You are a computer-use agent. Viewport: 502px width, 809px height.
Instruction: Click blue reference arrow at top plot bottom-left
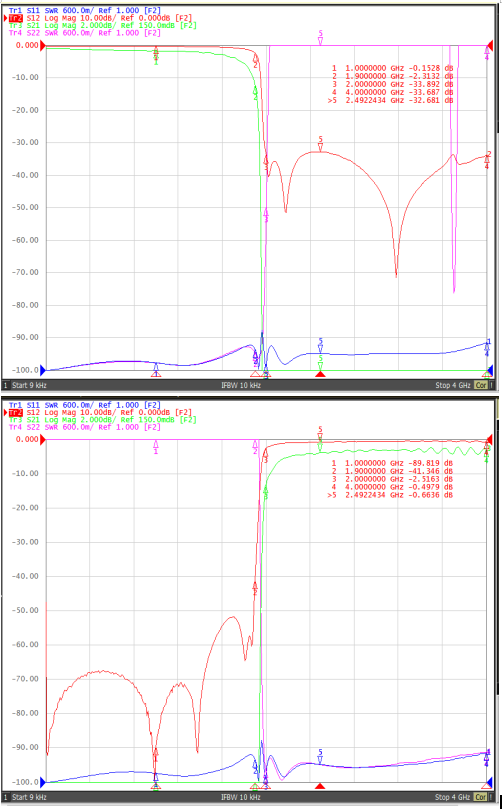click(x=43, y=370)
